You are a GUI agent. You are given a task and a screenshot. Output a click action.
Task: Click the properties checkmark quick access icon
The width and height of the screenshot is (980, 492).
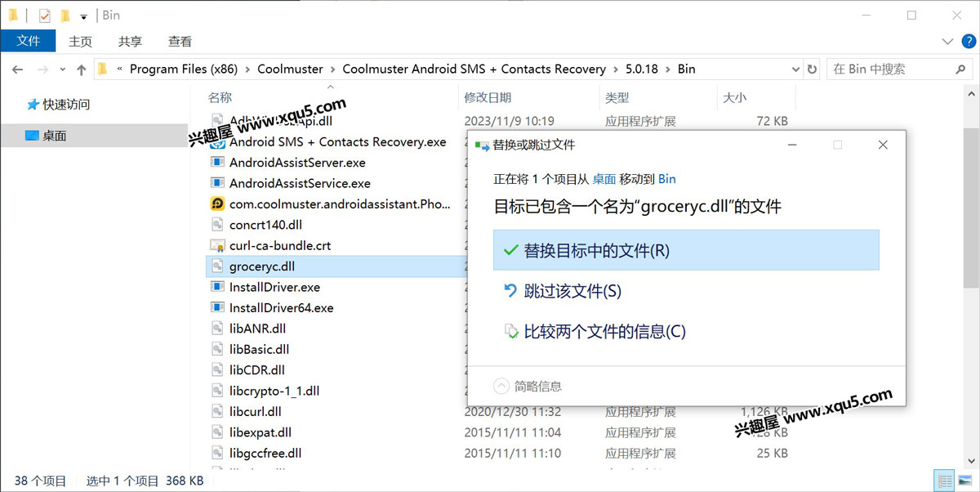tap(44, 16)
